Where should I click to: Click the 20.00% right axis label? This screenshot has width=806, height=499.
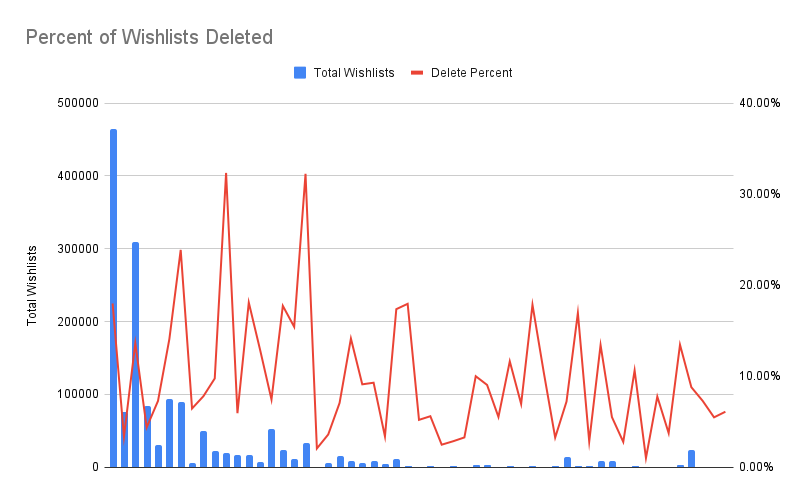759,285
